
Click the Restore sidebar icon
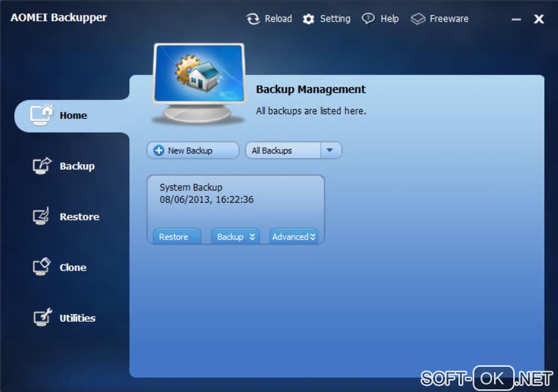click(41, 217)
